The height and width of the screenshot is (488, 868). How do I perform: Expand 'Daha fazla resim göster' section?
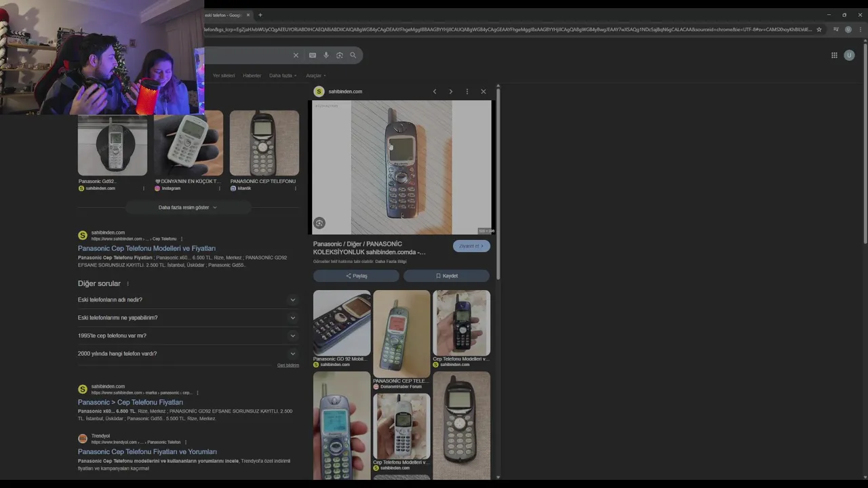(x=188, y=207)
